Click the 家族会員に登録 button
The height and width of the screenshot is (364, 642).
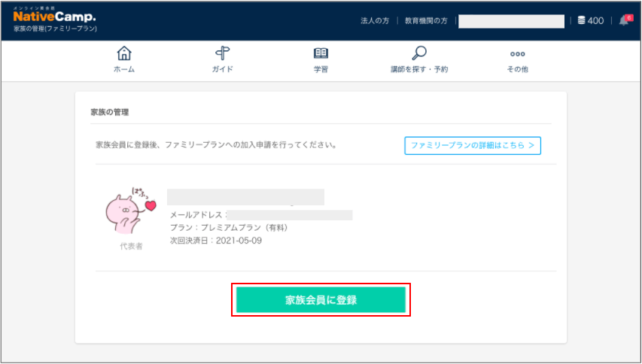[321, 300]
